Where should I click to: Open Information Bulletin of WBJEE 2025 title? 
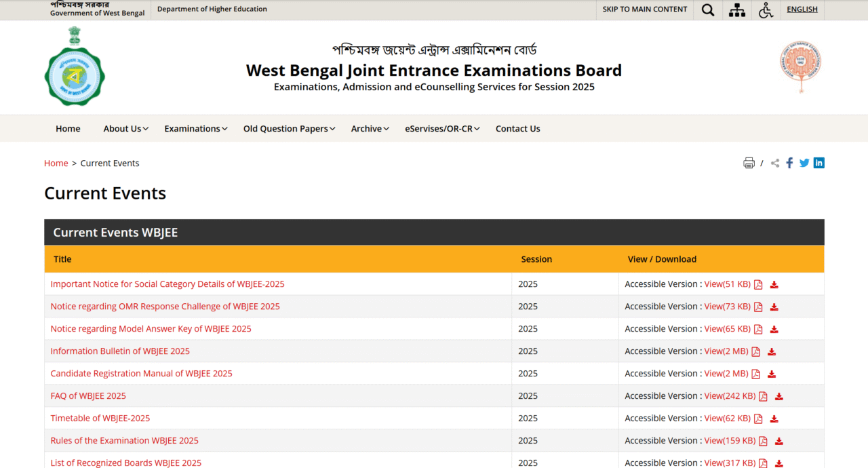coord(120,351)
